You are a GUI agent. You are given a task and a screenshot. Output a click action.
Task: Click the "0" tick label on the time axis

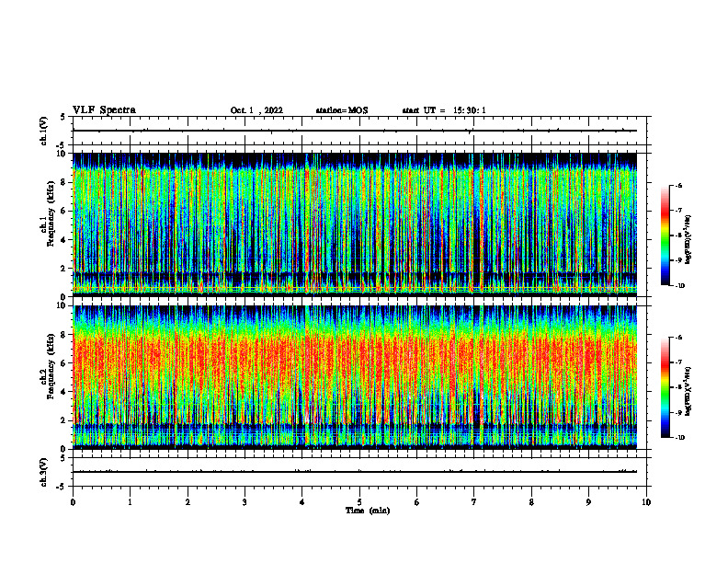(x=73, y=502)
